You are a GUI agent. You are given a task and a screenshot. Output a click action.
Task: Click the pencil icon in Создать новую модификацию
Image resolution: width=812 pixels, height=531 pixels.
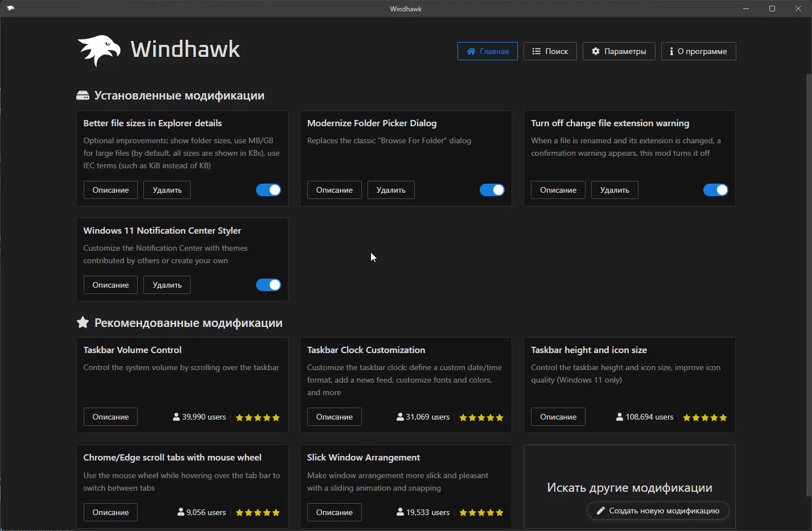[600, 511]
